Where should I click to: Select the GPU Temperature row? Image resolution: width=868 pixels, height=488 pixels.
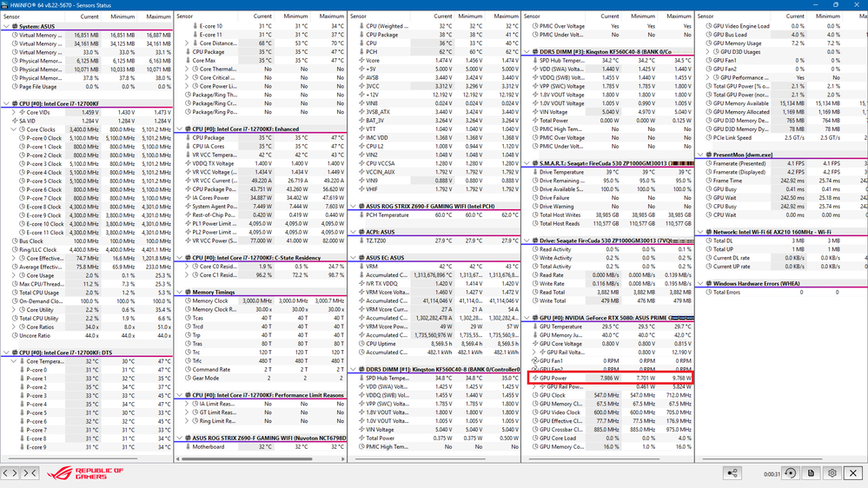(608, 326)
